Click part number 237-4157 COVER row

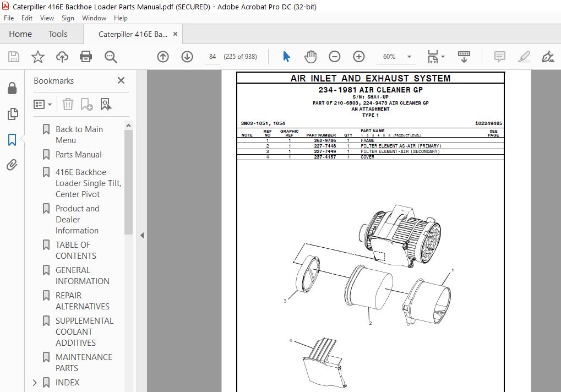(x=371, y=157)
